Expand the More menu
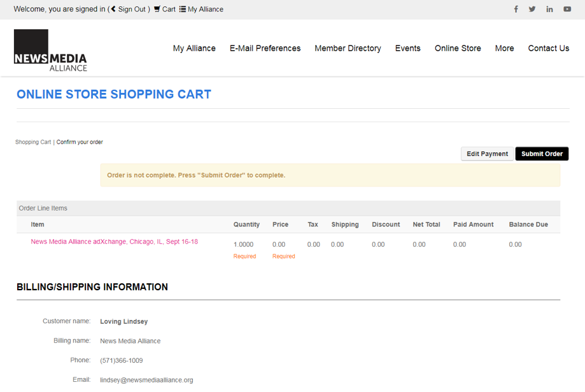Screen dimensions: 585x392 504,48
